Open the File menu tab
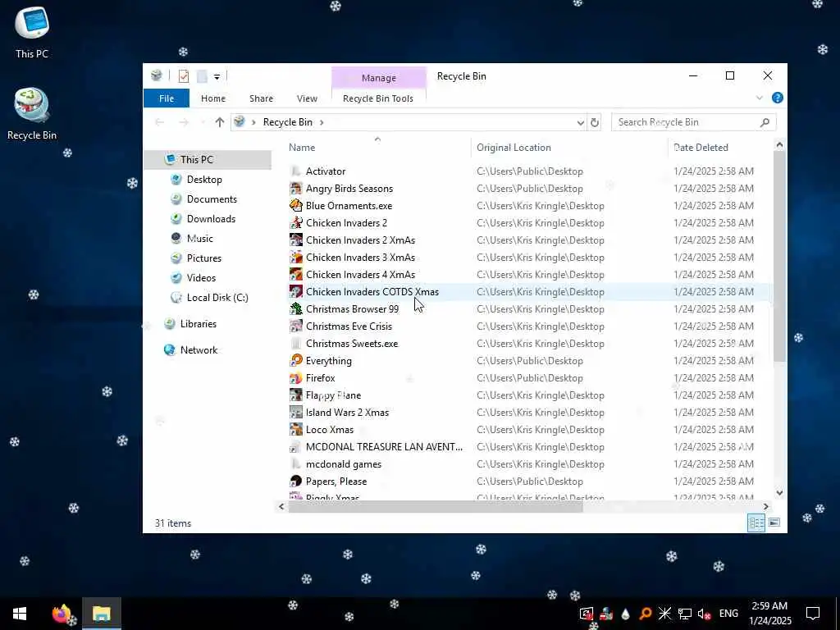Screen dimensions: 840x630 point(166,98)
